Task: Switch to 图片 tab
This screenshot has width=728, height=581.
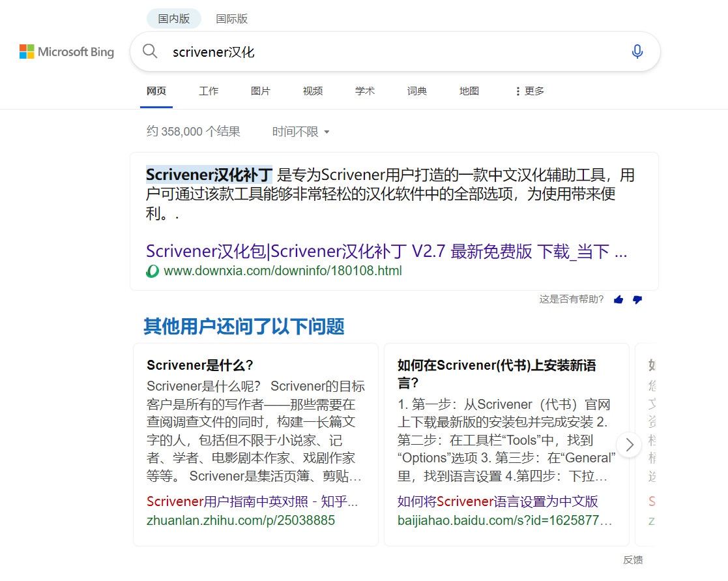Action: tap(261, 91)
